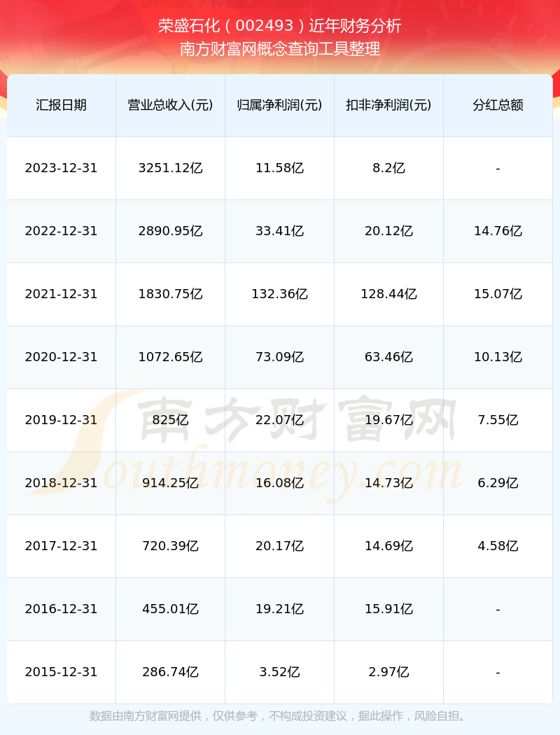Select net profit value 73.09亿

coord(280,357)
